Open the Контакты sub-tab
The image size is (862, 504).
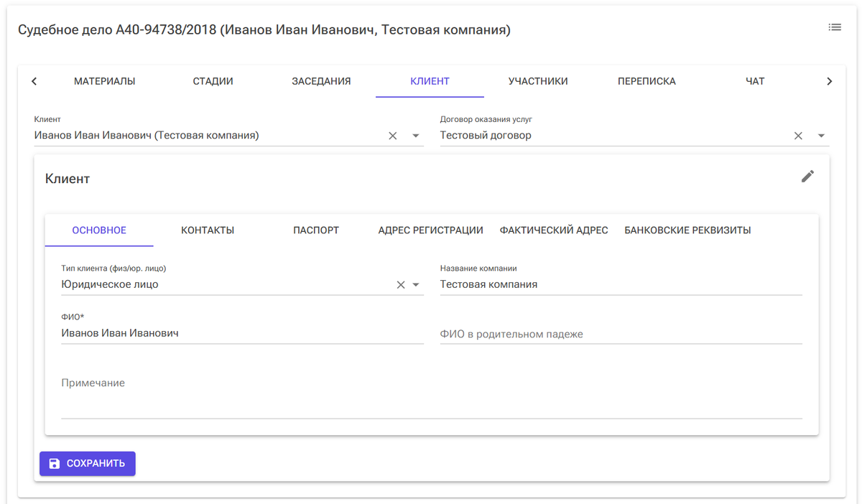pyautogui.click(x=208, y=230)
